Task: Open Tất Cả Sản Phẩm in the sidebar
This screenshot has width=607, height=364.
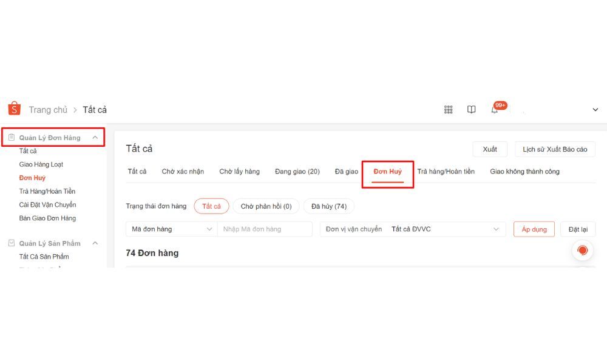Action: click(44, 257)
